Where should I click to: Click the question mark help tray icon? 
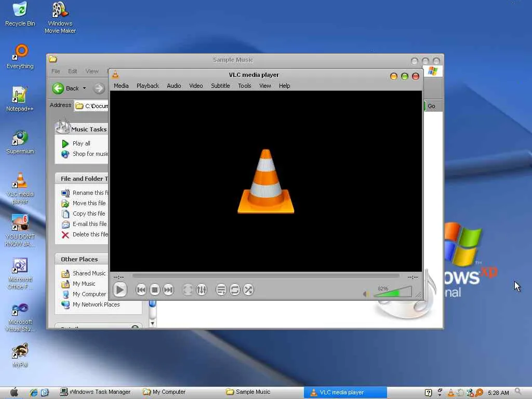[x=429, y=393]
